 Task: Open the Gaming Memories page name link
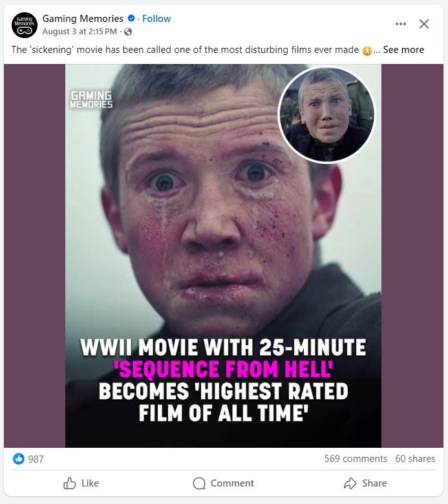click(83, 19)
